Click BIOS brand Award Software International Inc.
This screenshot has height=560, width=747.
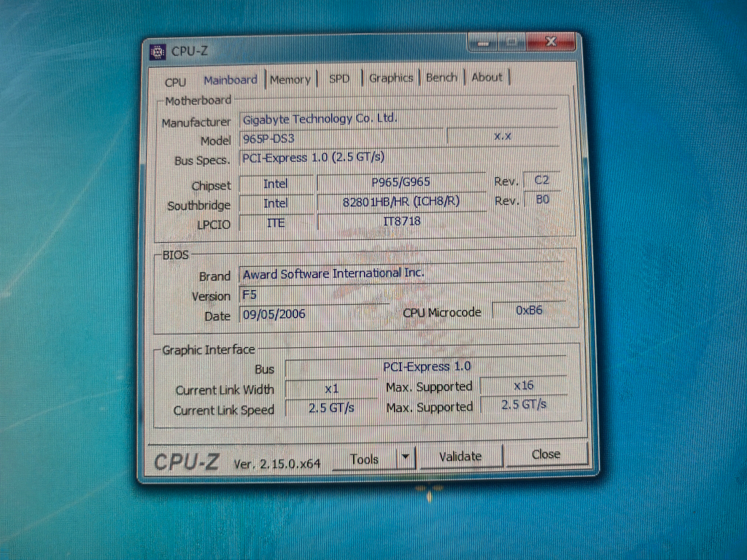click(401, 273)
